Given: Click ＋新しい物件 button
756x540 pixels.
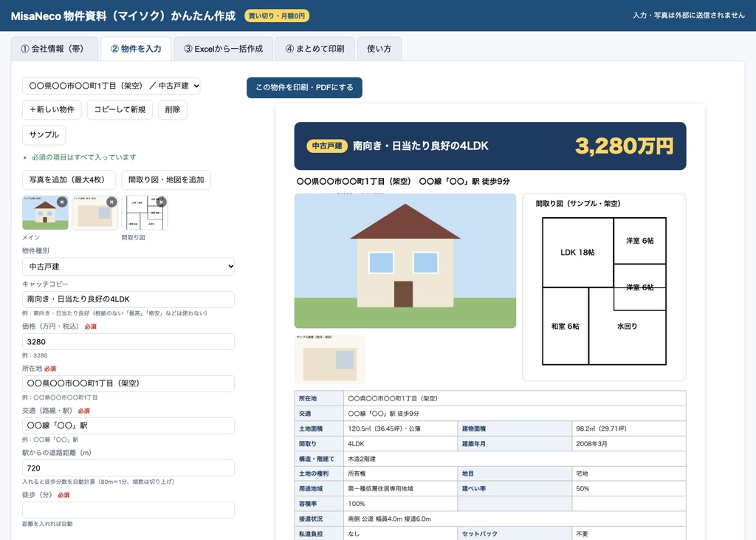Looking at the screenshot, I should [x=52, y=109].
